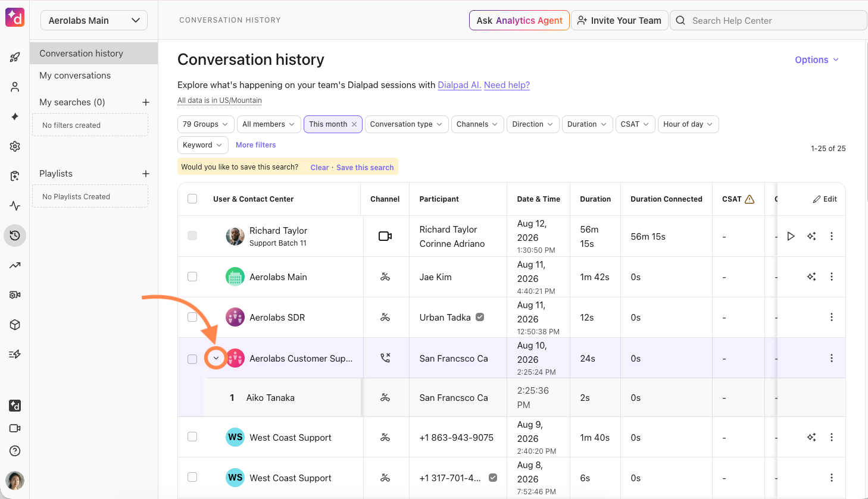868x499 pixels.
Task: Open the Duration filter dropdown
Action: point(587,124)
